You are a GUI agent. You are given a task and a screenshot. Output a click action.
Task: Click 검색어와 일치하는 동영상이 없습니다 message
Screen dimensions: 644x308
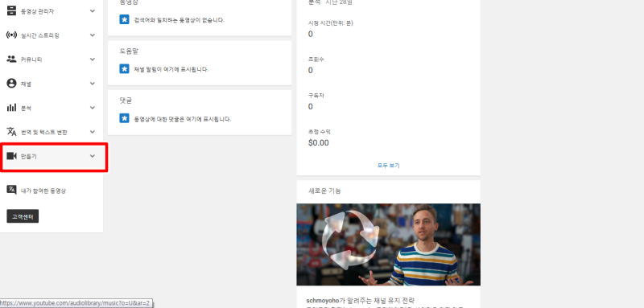(x=180, y=19)
